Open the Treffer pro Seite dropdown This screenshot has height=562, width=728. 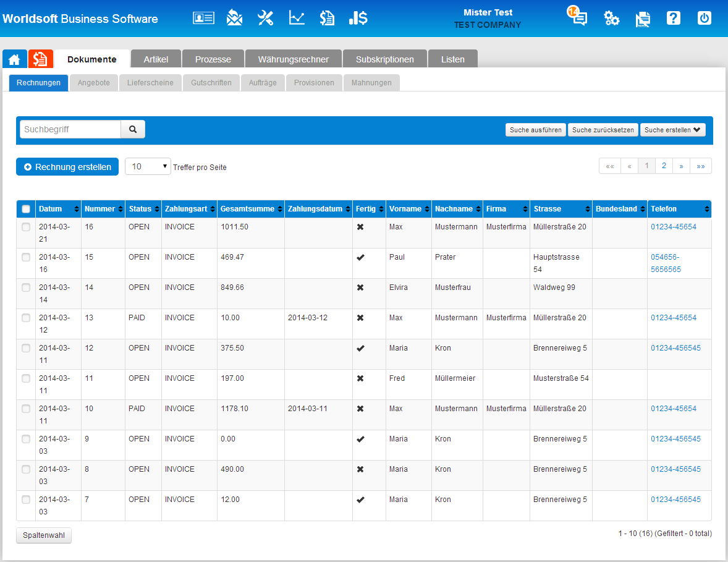pyautogui.click(x=148, y=166)
